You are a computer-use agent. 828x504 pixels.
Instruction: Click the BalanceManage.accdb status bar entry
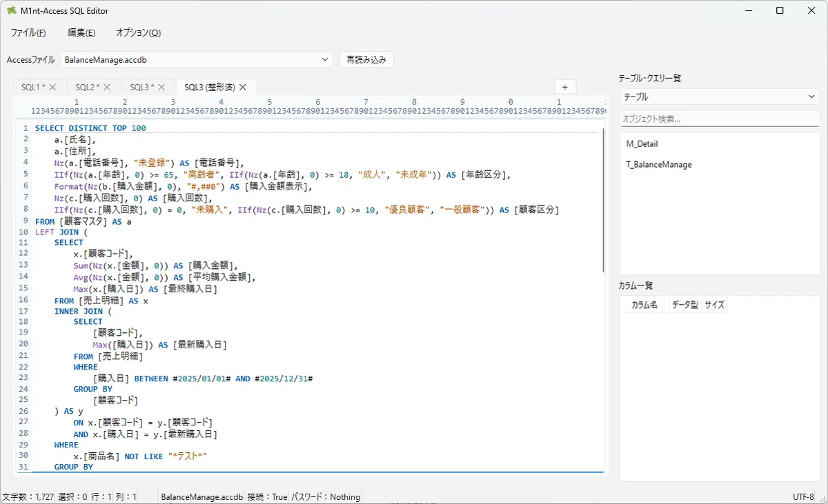[201, 496]
